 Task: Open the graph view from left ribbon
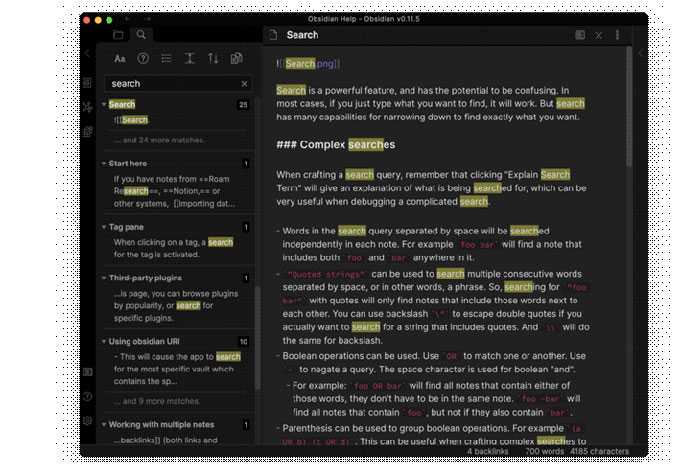88,106
